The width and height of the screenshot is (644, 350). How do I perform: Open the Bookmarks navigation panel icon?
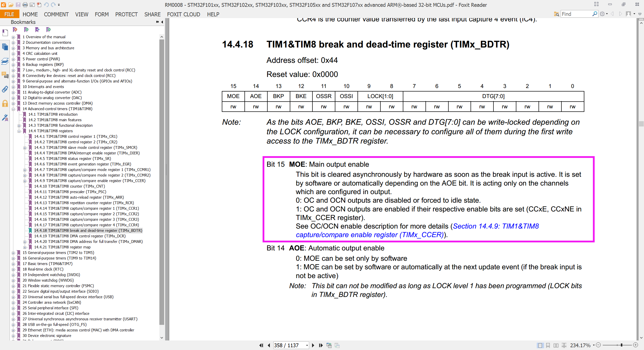pyautogui.click(x=5, y=33)
